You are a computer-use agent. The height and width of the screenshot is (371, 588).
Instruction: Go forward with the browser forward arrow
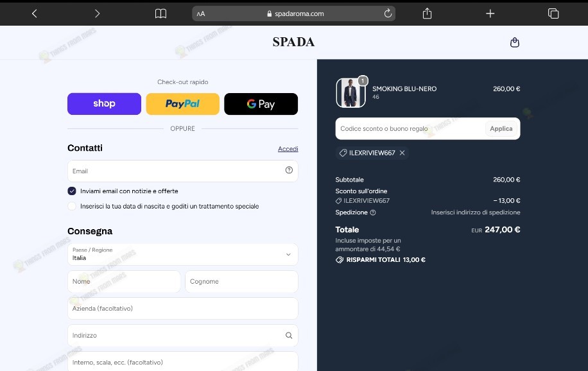97,13
